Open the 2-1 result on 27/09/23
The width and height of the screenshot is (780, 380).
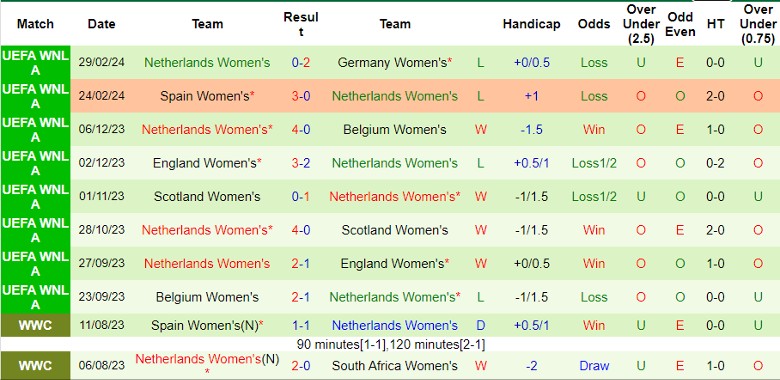pyautogui.click(x=301, y=264)
